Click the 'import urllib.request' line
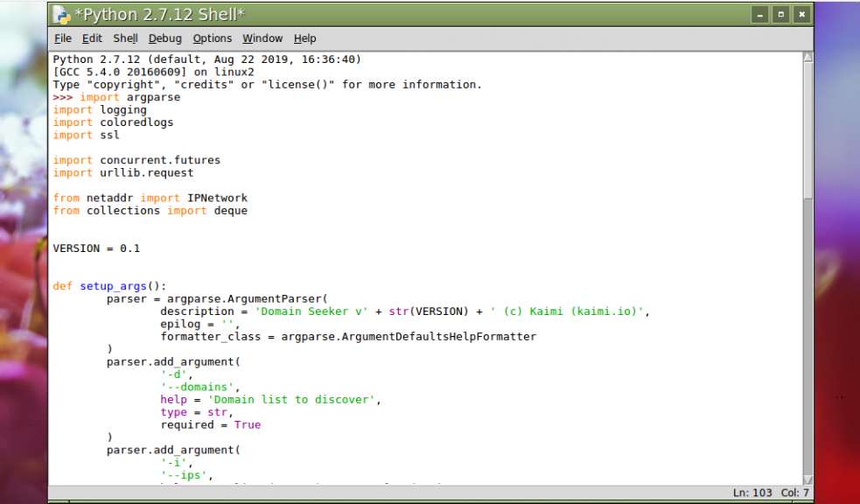Image resolution: width=860 pixels, height=504 pixels. [x=123, y=172]
